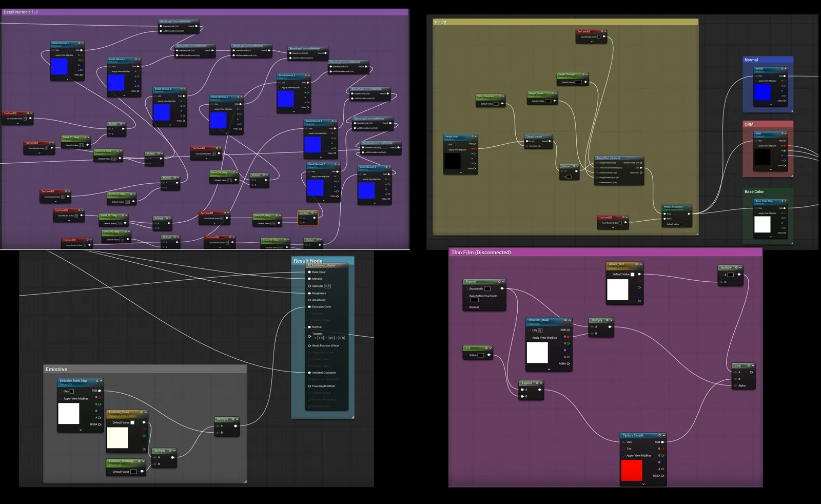Click the Emissive_Color Default Value color swatch

coord(132,422)
